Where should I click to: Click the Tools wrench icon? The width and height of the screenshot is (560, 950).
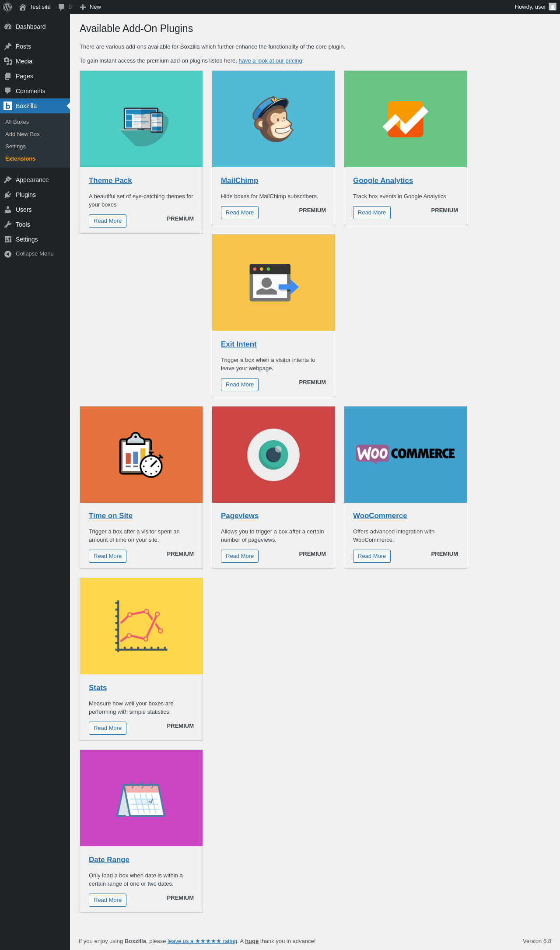(8, 224)
